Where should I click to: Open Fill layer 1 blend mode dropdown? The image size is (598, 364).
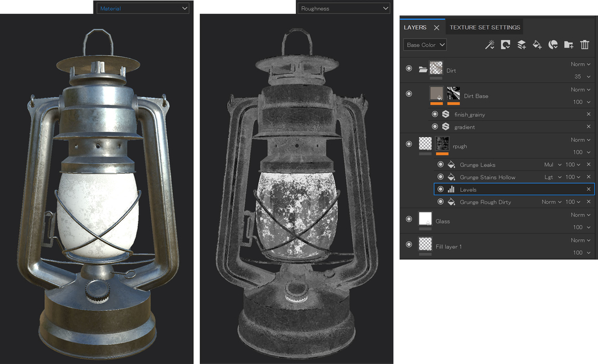[580, 240]
